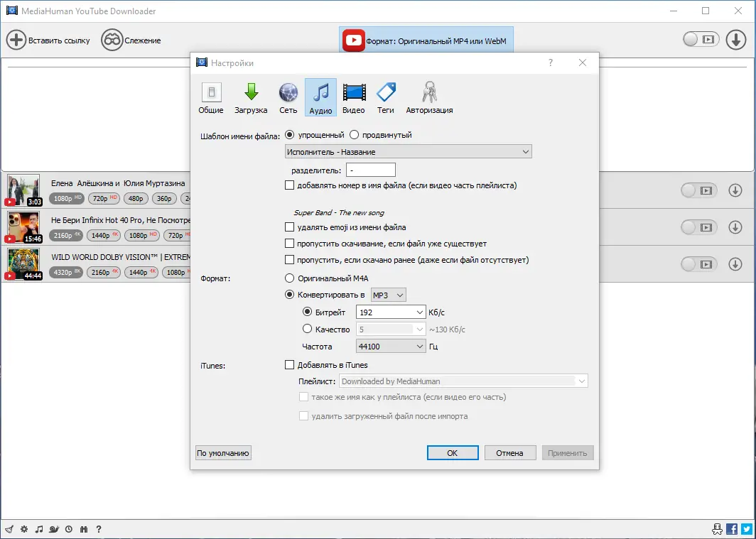Confirm settings with the OK button
Image resolution: width=756 pixels, height=539 pixels.
pos(452,453)
